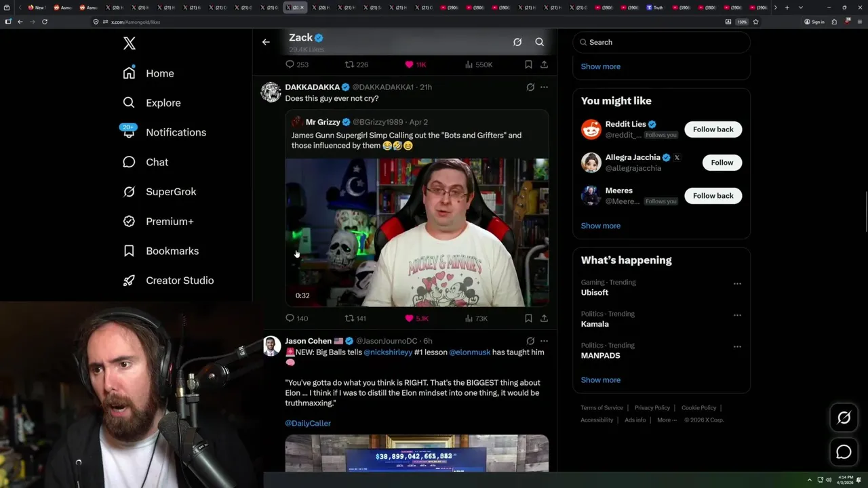Click the @DailyCaller mention
The height and width of the screenshot is (488, 868).
pyautogui.click(x=308, y=423)
